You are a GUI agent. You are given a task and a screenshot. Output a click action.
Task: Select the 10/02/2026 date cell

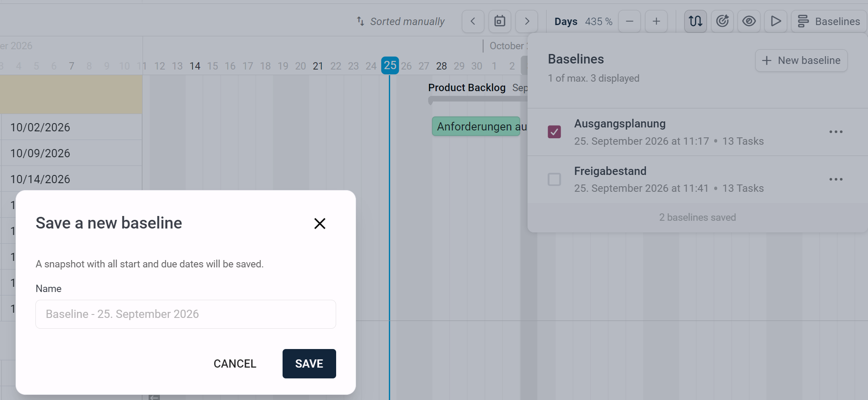click(x=72, y=127)
